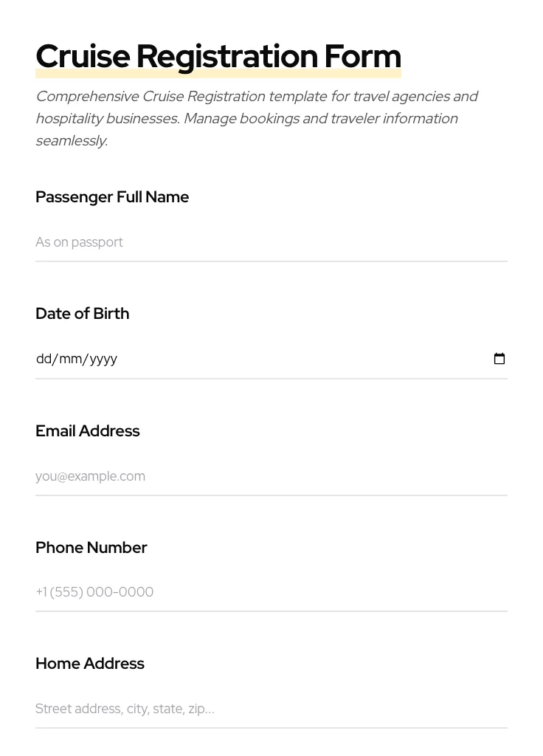Click the word 'Form' in the heading

(362, 57)
